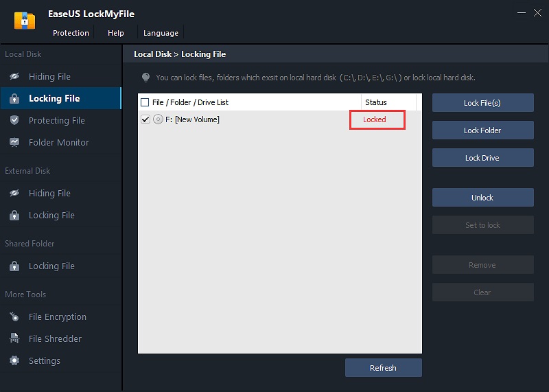This screenshot has width=549, height=392.
Task: Click the key icon beside File Encryption
Action: pos(14,316)
